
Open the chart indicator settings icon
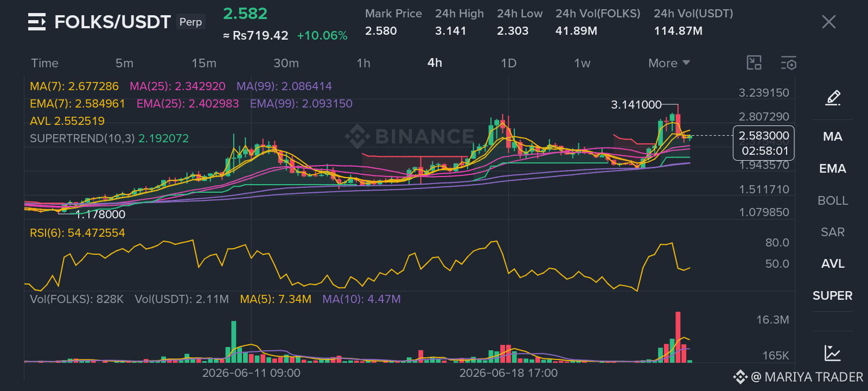[x=789, y=63]
